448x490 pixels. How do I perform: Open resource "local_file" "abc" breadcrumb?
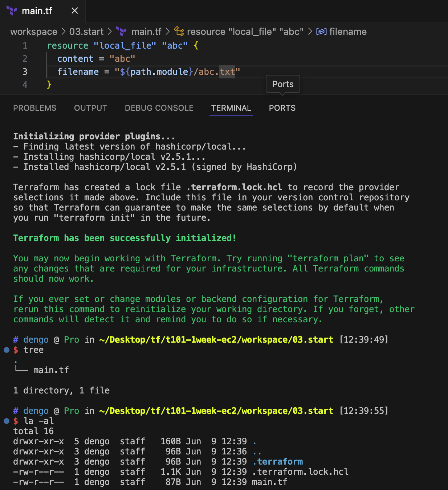click(245, 32)
